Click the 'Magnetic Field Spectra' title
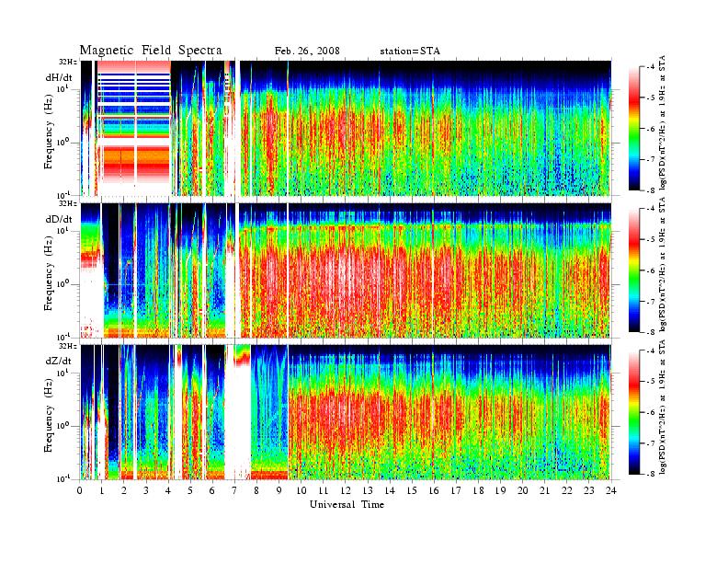 pos(151,51)
